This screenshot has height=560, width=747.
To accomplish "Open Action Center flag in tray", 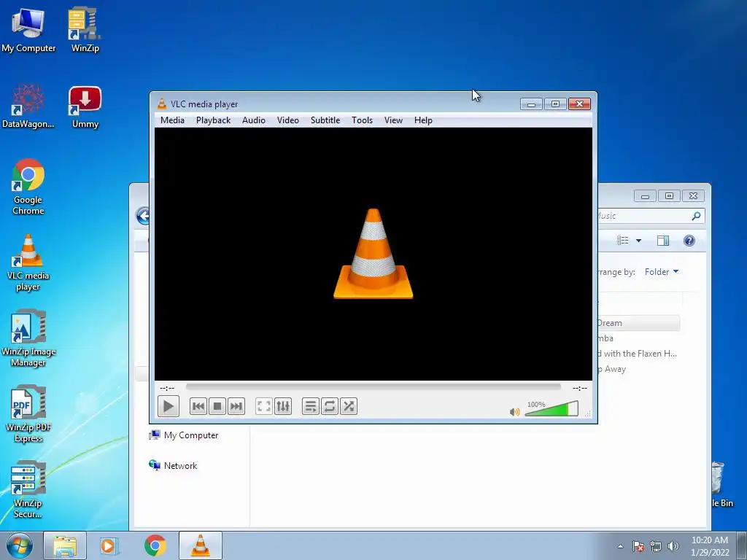I will tap(638, 546).
